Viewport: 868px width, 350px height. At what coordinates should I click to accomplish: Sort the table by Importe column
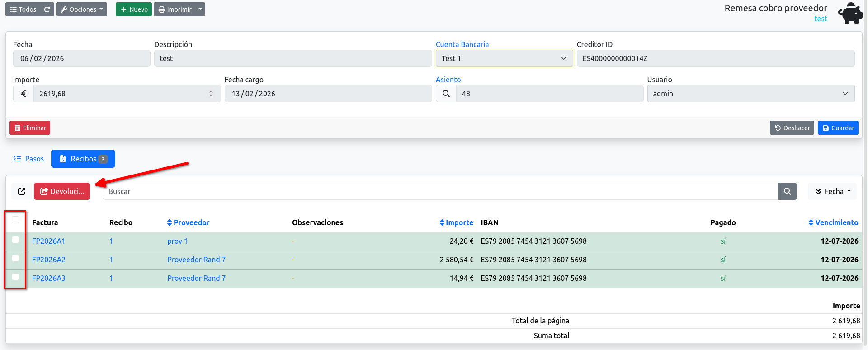tap(456, 222)
